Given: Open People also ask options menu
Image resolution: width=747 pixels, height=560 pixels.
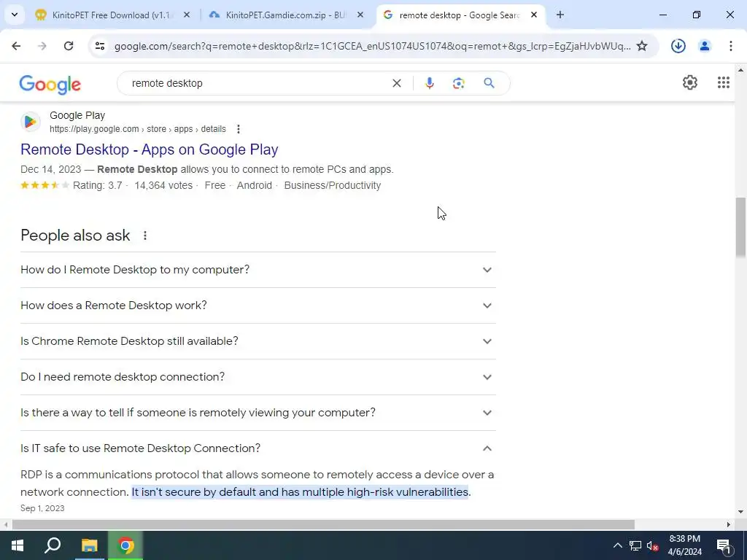Looking at the screenshot, I should pyautogui.click(x=145, y=236).
